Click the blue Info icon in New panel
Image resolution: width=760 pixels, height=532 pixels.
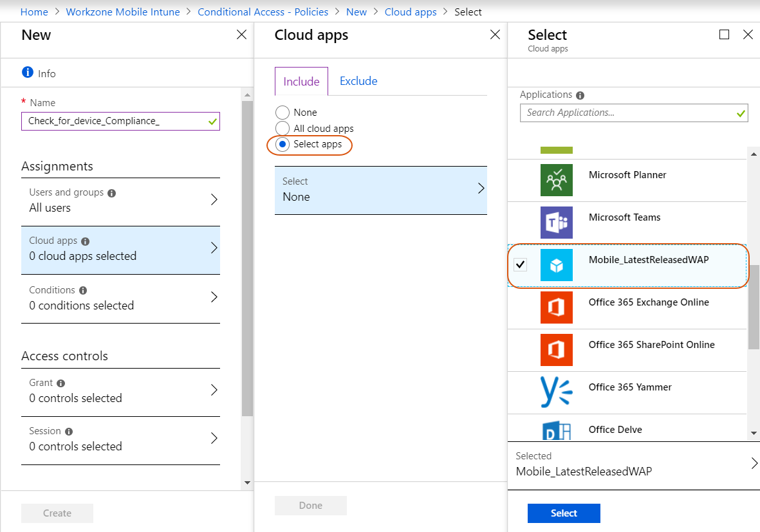tap(28, 72)
